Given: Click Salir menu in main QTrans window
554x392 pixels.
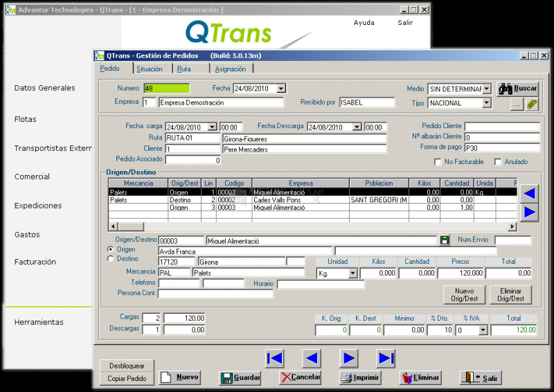Looking at the screenshot, I should pos(405,23).
